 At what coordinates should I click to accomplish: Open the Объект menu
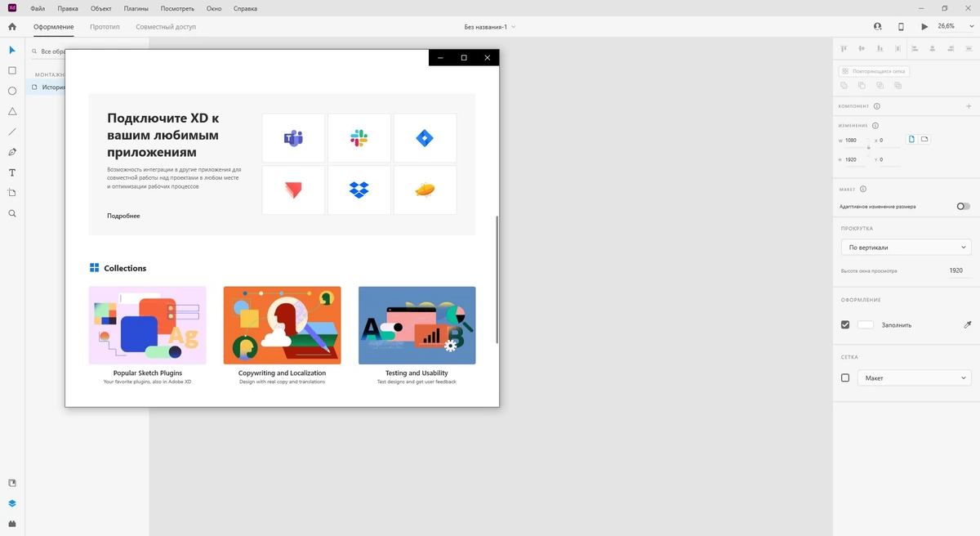pyautogui.click(x=101, y=9)
